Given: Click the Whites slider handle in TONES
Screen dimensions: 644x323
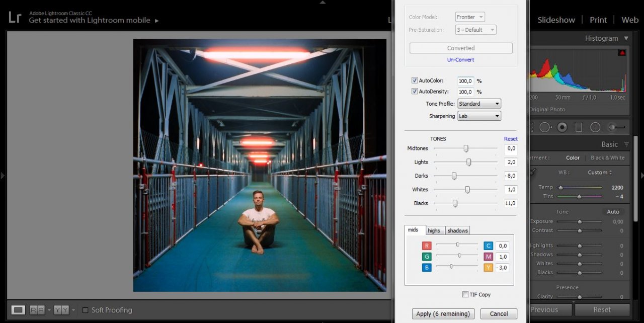Looking at the screenshot, I should point(467,190).
